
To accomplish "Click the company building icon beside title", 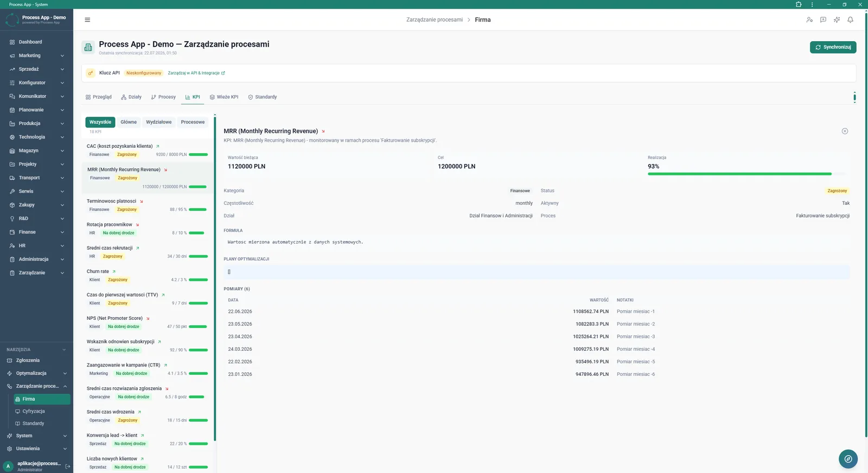I will tap(88, 48).
